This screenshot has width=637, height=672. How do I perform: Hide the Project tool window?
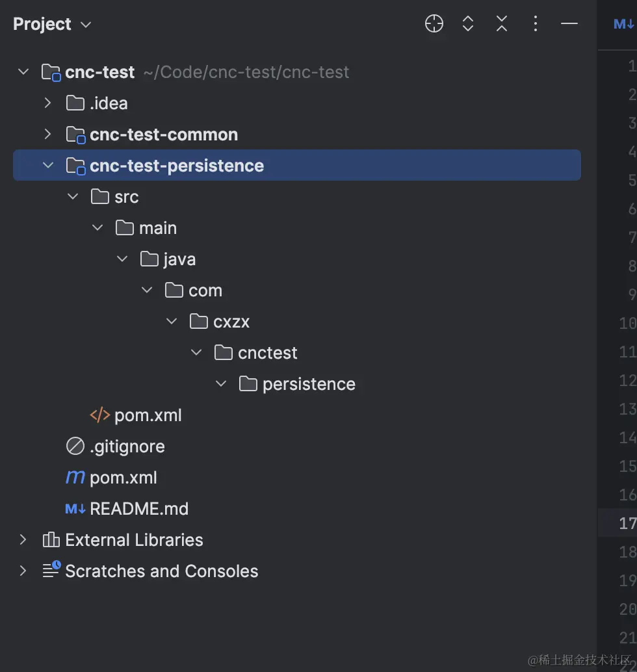coord(569,24)
